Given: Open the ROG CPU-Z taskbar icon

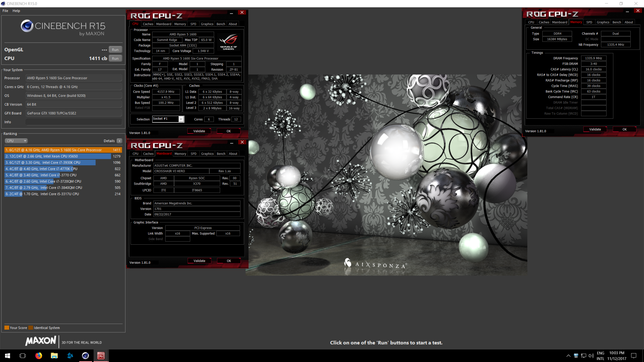Looking at the screenshot, I should coord(101,355).
